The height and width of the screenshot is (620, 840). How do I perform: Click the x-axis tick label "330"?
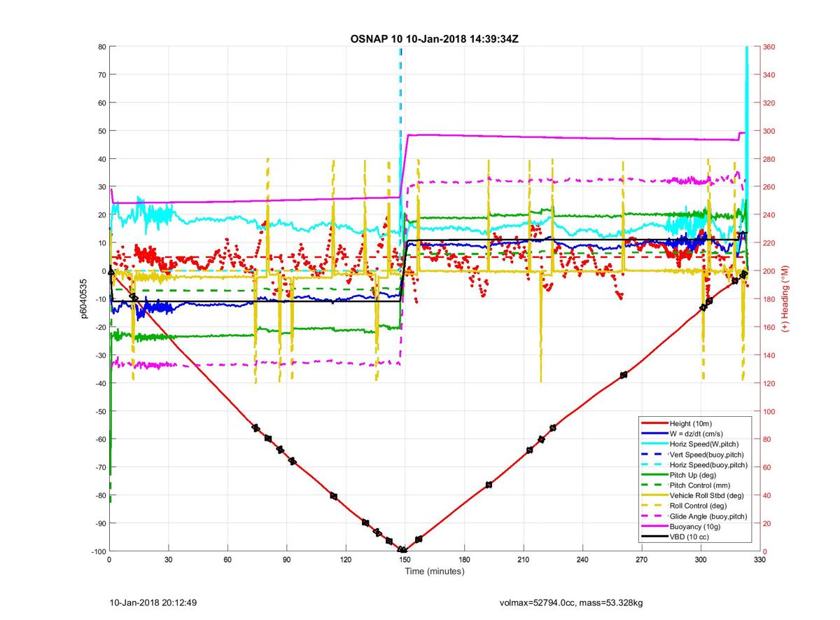(759, 560)
